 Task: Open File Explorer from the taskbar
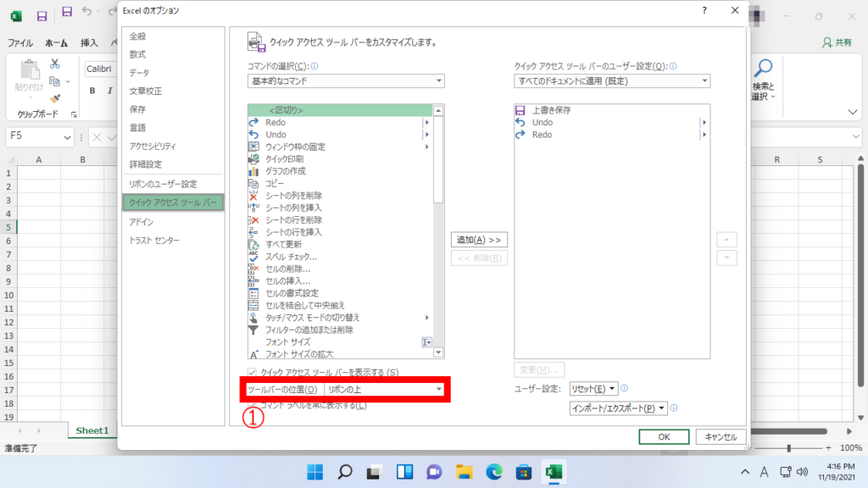click(x=464, y=471)
